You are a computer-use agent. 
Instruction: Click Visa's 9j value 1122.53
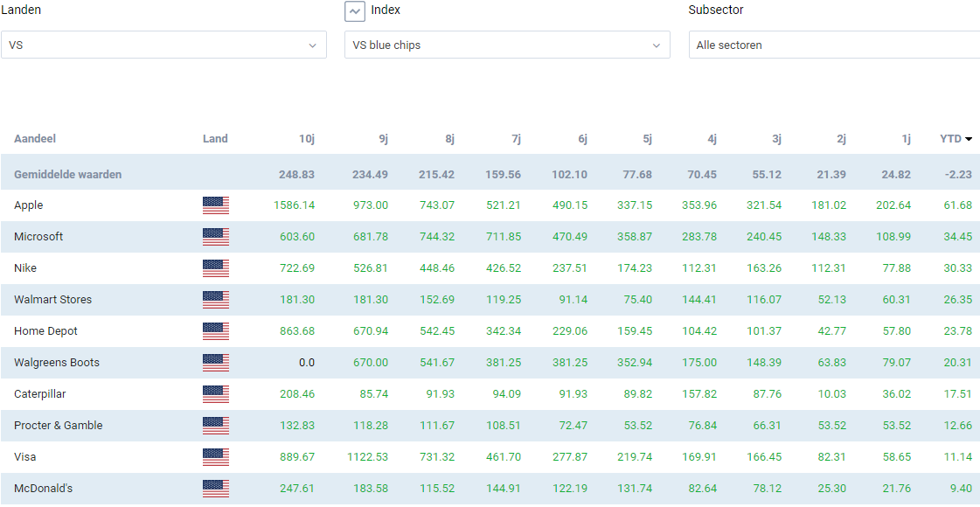pos(367,457)
